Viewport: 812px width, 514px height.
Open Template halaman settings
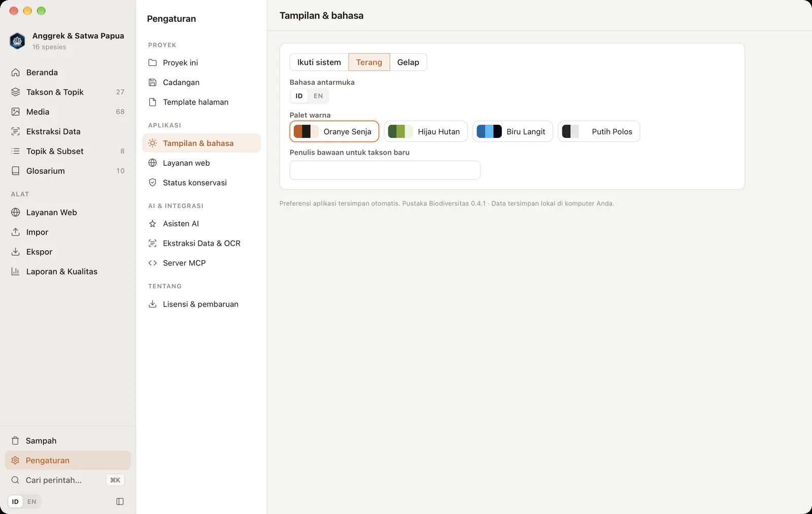pos(201,102)
